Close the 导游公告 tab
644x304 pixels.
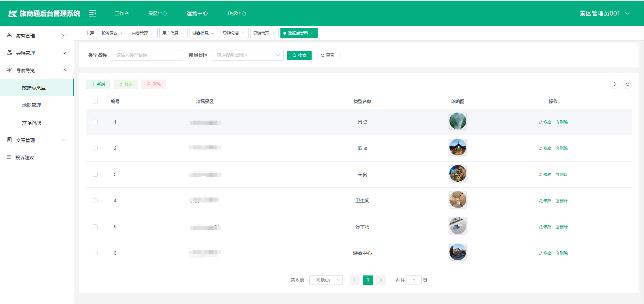(x=243, y=33)
